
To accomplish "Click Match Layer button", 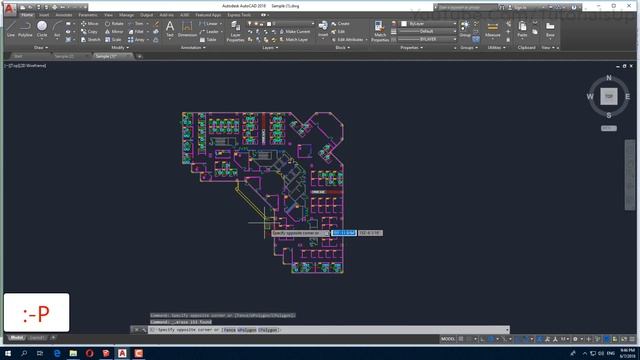I will pos(293,40).
